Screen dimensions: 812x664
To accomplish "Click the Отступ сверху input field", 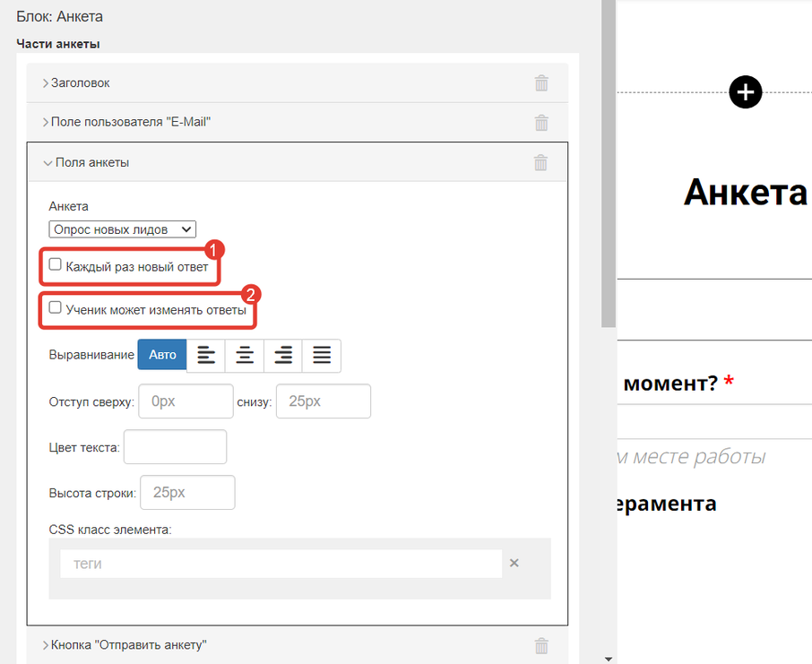I will click(x=186, y=401).
